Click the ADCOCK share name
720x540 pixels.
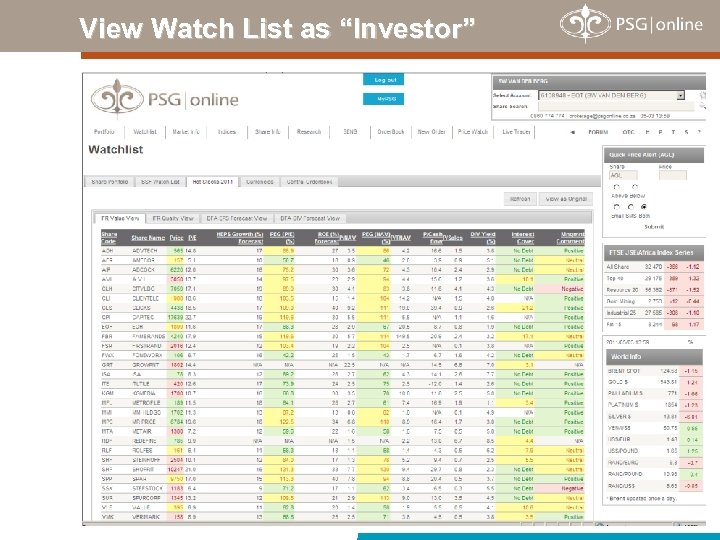(x=143, y=270)
